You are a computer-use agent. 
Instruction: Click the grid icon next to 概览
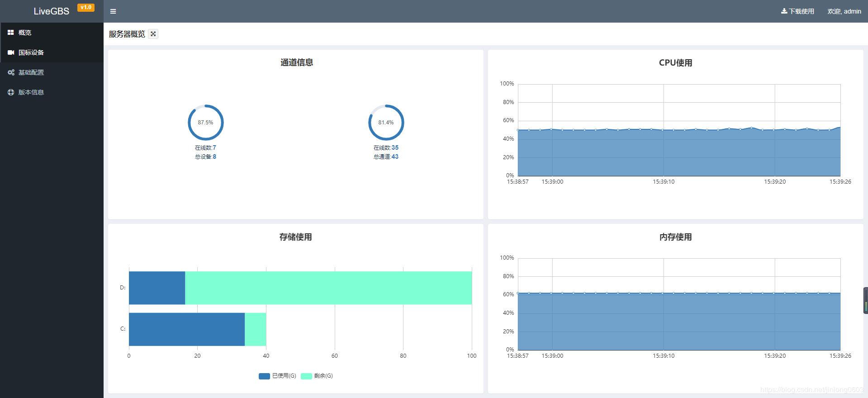(x=11, y=33)
